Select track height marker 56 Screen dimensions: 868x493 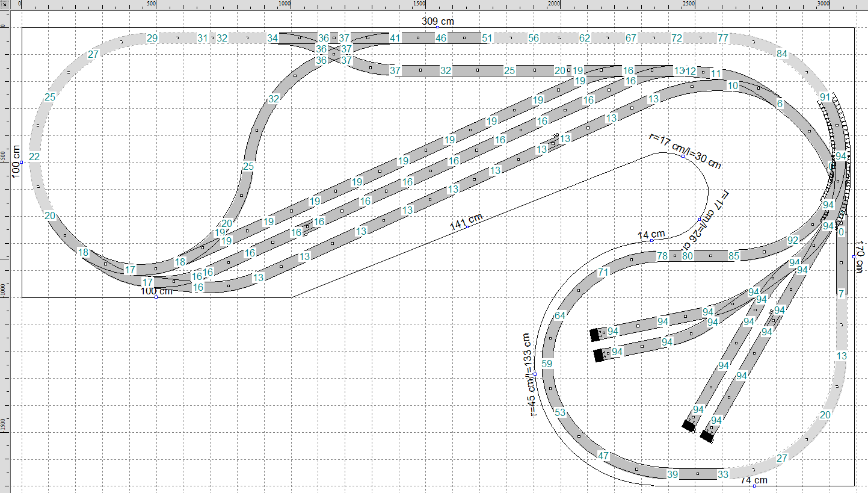(534, 39)
